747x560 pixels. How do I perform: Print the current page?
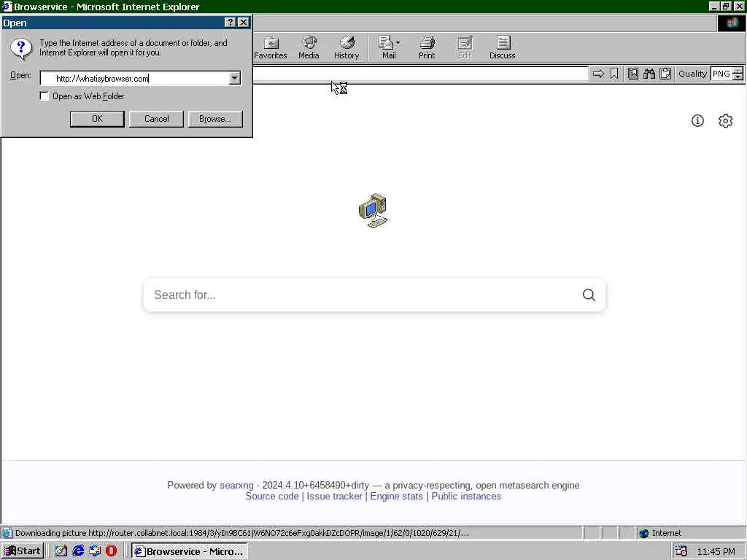[427, 47]
